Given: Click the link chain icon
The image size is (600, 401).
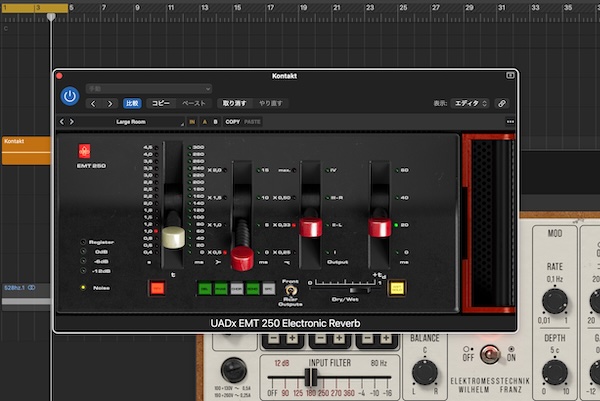Looking at the screenshot, I should coord(502,103).
